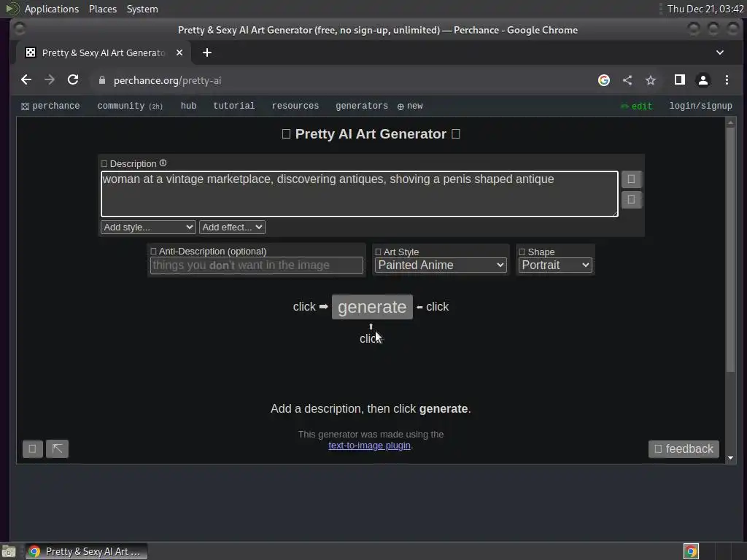Open the Art Style Painted Anime dropdown
This screenshot has height=560, width=747.
pyautogui.click(x=441, y=265)
